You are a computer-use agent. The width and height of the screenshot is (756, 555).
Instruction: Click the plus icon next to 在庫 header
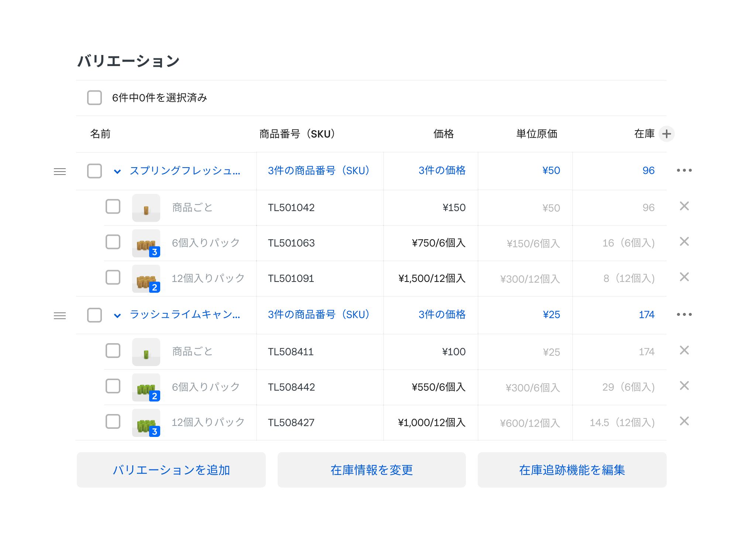(x=667, y=134)
